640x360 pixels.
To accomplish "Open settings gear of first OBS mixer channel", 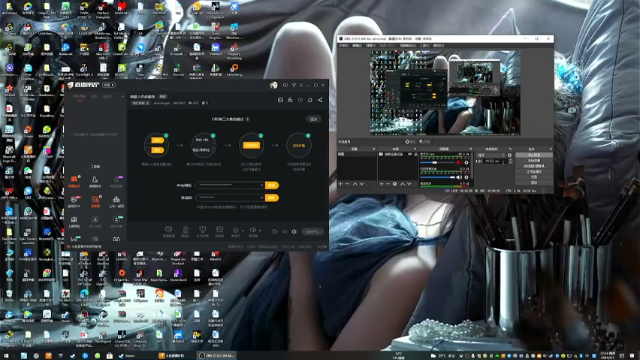I will 466,162.
